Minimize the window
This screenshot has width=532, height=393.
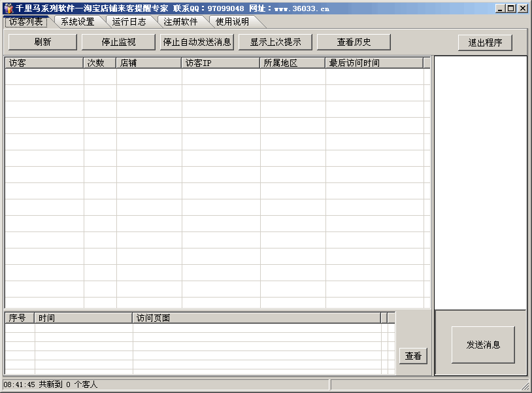coord(499,9)
